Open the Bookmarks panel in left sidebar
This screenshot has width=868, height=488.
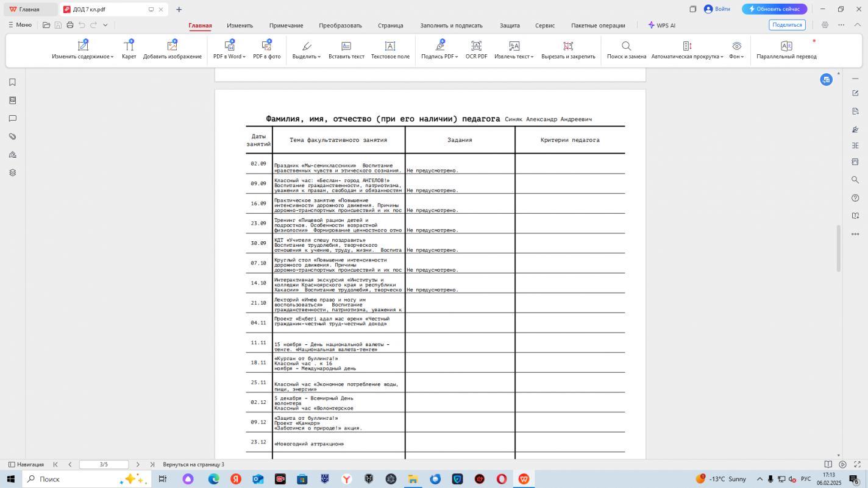tap(12, 82)
